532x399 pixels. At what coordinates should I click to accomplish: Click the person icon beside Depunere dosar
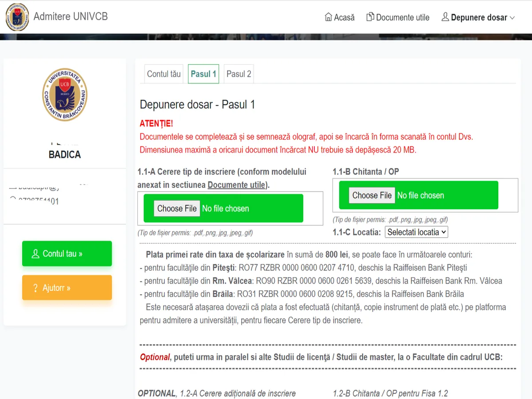[x=445, y=17]
